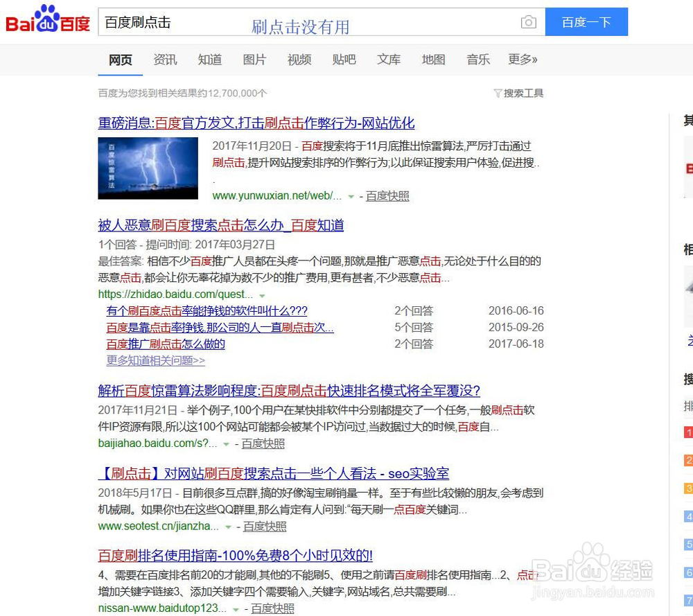This screenshot has height=616, width=693.
Task: Expand dropdown arrow beside www.seotest.cn
Action: tap(228, 527)
